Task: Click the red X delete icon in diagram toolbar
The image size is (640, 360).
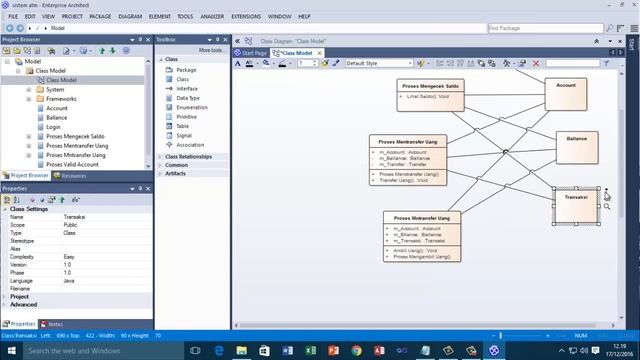Action: point(536,63)
